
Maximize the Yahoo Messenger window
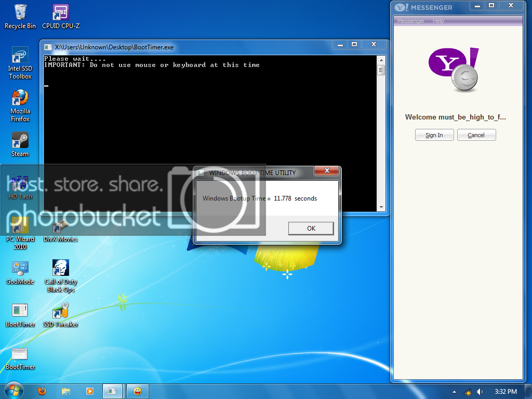click(491, 6)
